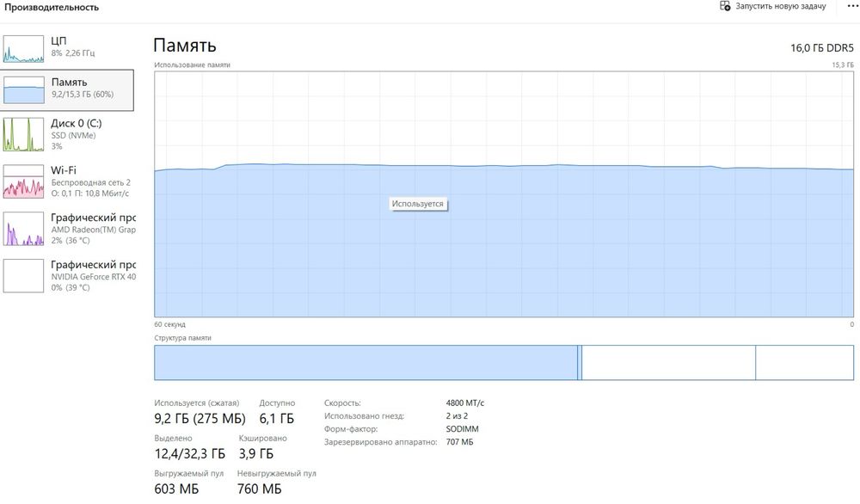Click the Используется tooltip on the graph
The height and width of the screenshot is (504, 860).
coord(418,204)
